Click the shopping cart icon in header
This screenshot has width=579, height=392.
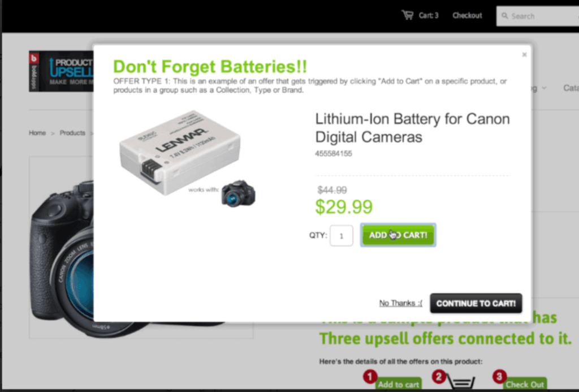click(408, 15)
